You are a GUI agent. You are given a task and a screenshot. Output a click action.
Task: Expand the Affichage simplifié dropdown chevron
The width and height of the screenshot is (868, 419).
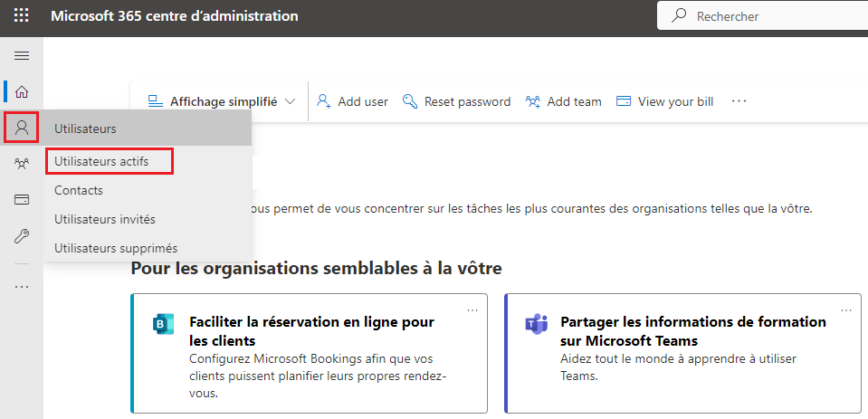click(290, 102)
